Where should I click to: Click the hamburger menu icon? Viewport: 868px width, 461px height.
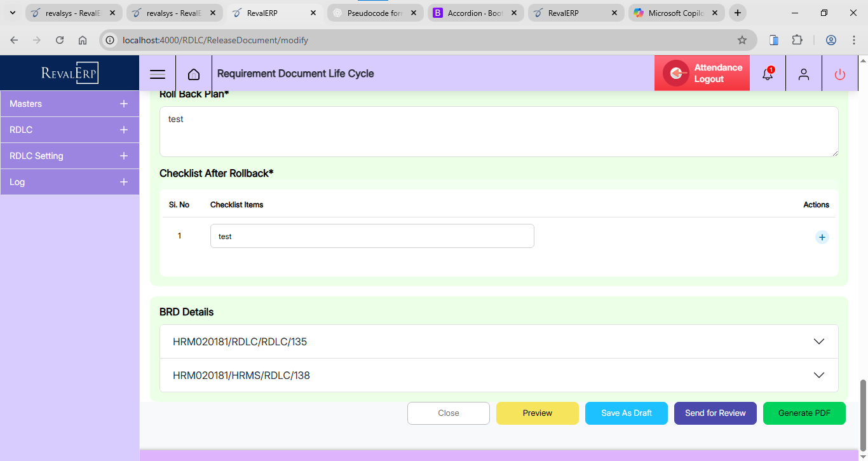point(158,74)
